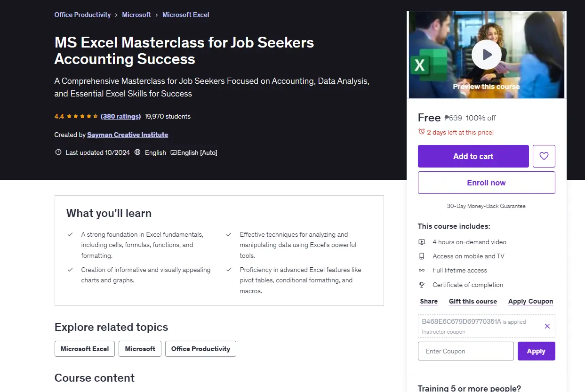
Task: Play the course preview video
Action: click(x=487, y=55)
